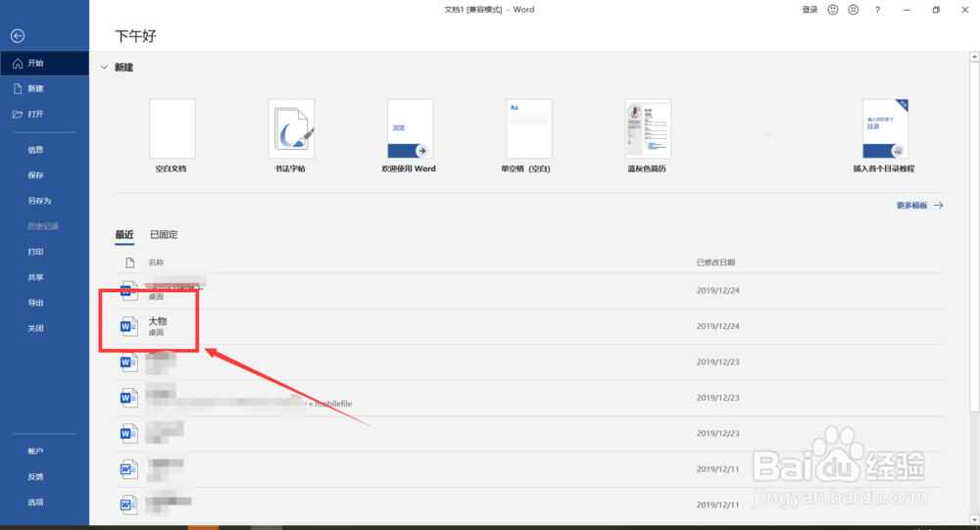Open the 开始 home page
The height and width of the screenshot is (530, 980).
coord(44,63)
